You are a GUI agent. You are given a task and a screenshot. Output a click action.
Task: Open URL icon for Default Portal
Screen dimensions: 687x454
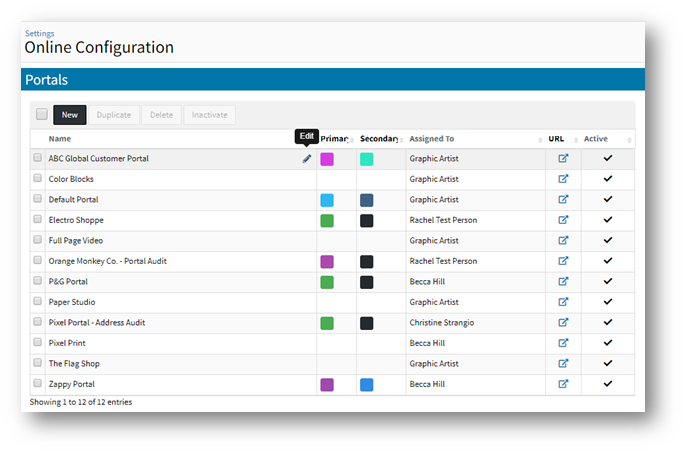[x=563, y=199]
